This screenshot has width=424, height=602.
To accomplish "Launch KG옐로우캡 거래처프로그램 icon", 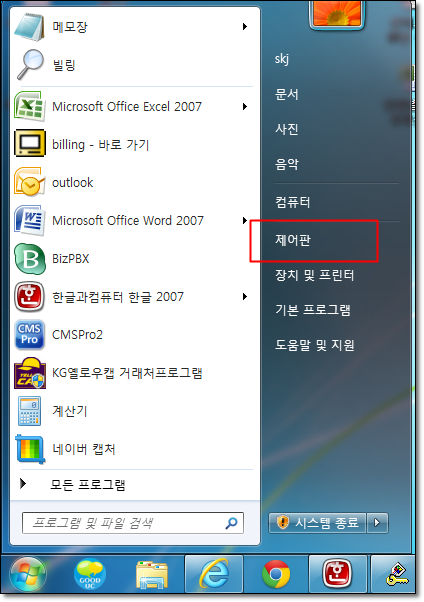I will tap(30, 373).
